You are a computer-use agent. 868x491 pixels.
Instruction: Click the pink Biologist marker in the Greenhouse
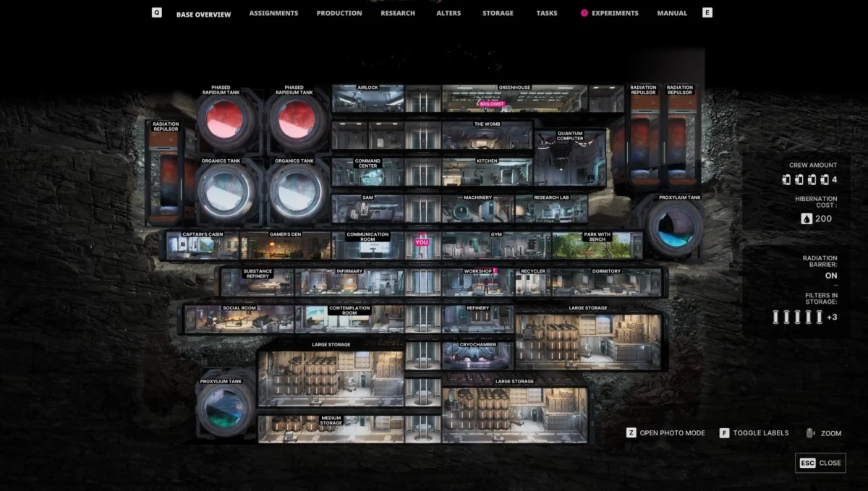pos(492,104)
